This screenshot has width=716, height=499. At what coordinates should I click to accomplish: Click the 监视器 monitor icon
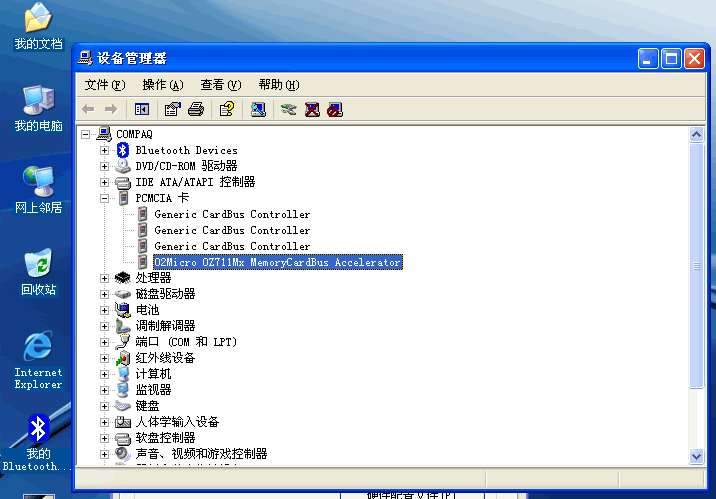[x=122, y=390]
